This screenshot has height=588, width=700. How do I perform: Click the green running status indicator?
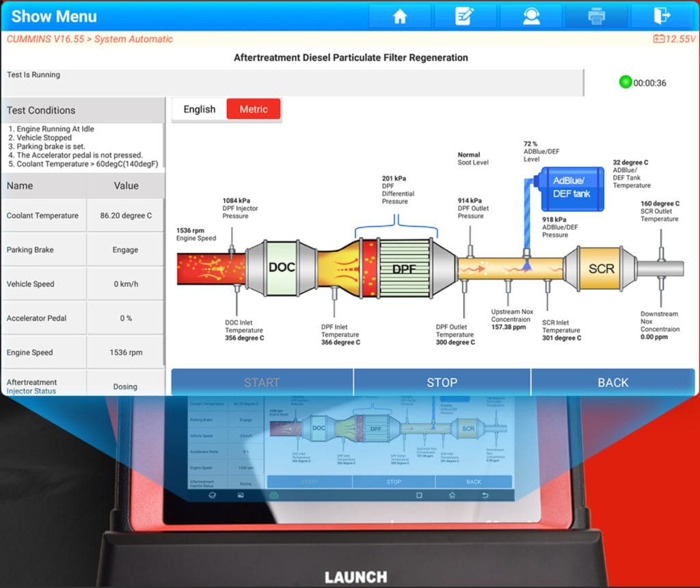click(625, 82)
